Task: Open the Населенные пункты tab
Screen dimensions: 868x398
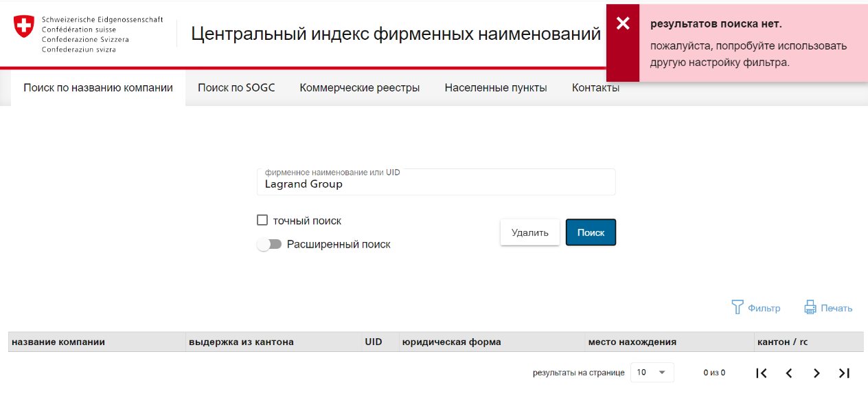Action: point(496,88)
